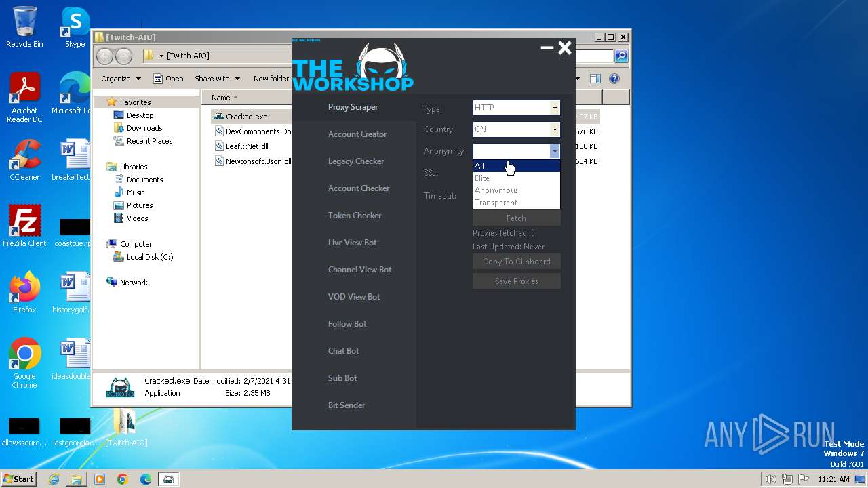
Task: Open the Token Checker section
Action: [x=355, y=216]
